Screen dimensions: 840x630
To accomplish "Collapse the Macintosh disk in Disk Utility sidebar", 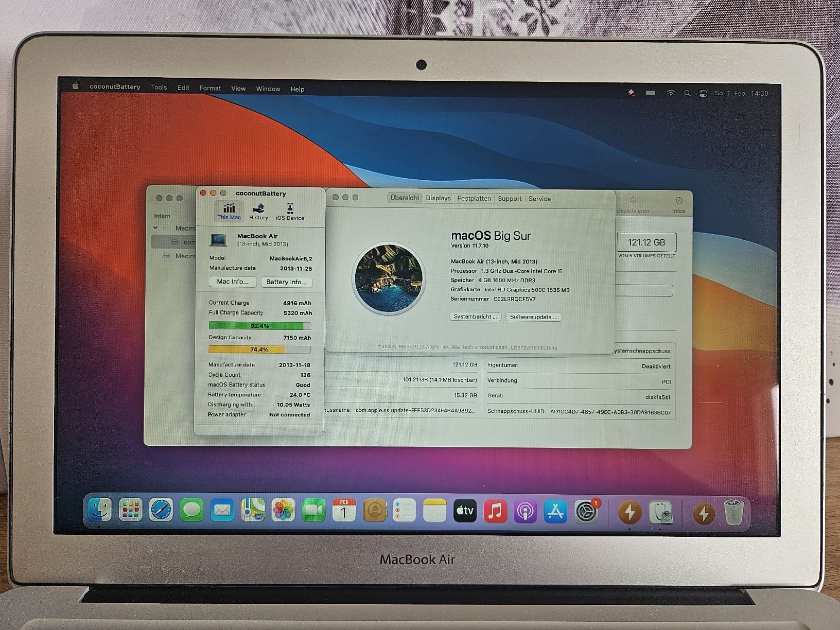I will [155, 228].
